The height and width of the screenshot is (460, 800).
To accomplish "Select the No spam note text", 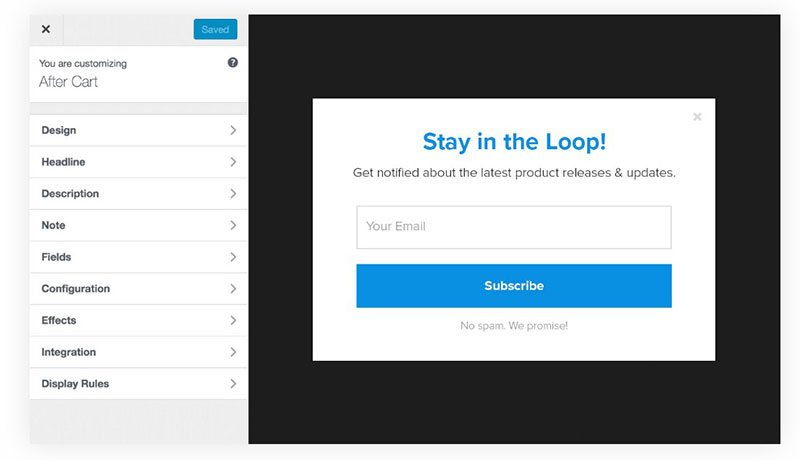I will click(514, 325).
